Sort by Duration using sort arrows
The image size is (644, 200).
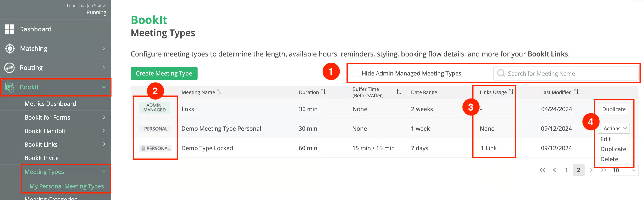pyautogui.click(x=323, y=92)
